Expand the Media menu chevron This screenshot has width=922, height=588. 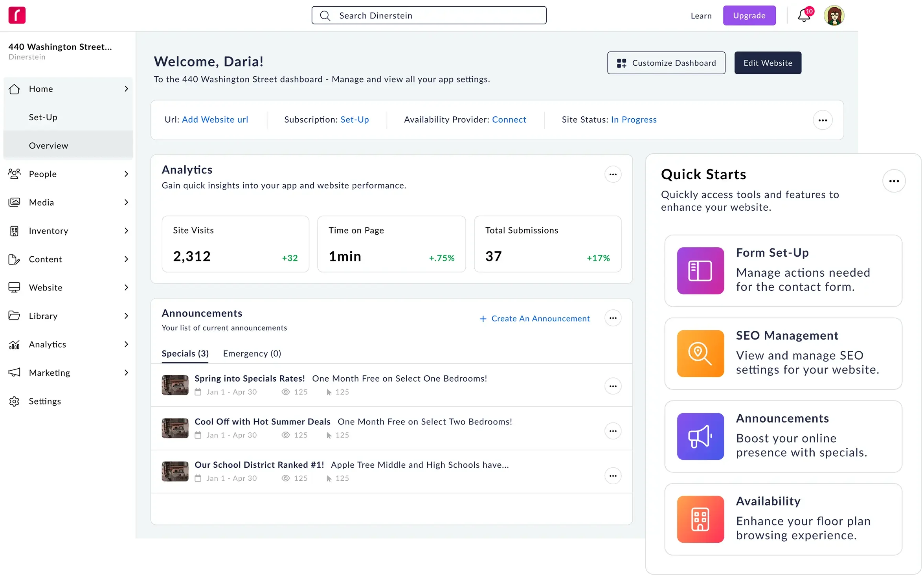pyautogui.click(x=126, y=202)
